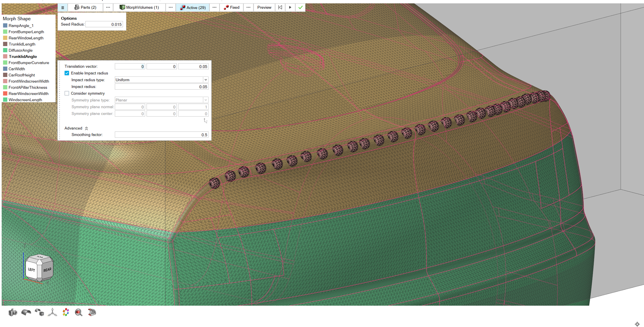Select the Fixed selector tab

click(232, 7)
